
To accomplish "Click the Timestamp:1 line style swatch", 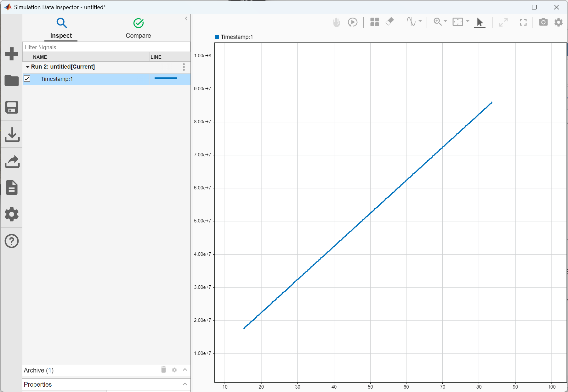I will (166, 79).
